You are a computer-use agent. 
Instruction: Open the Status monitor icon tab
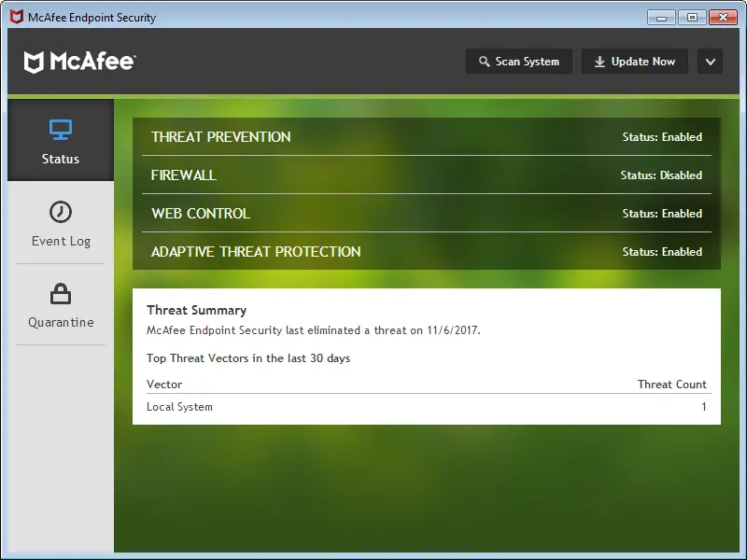point(61,140)
